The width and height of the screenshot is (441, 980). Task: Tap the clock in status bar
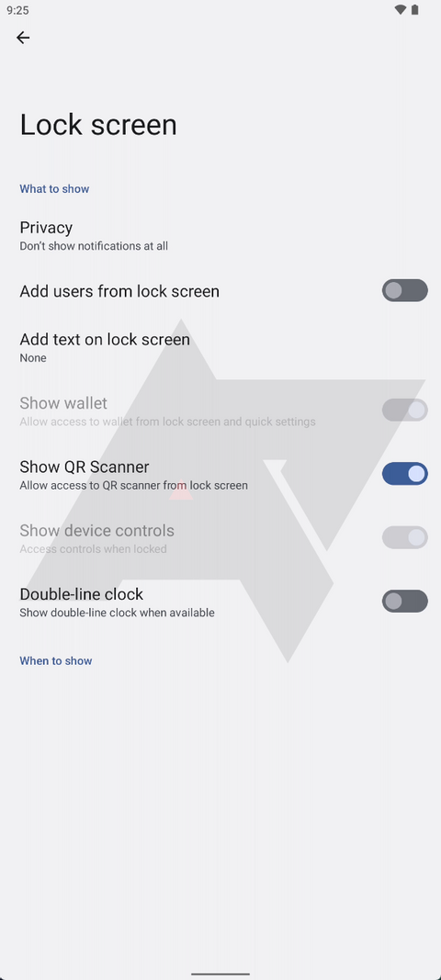pos(17,11)
